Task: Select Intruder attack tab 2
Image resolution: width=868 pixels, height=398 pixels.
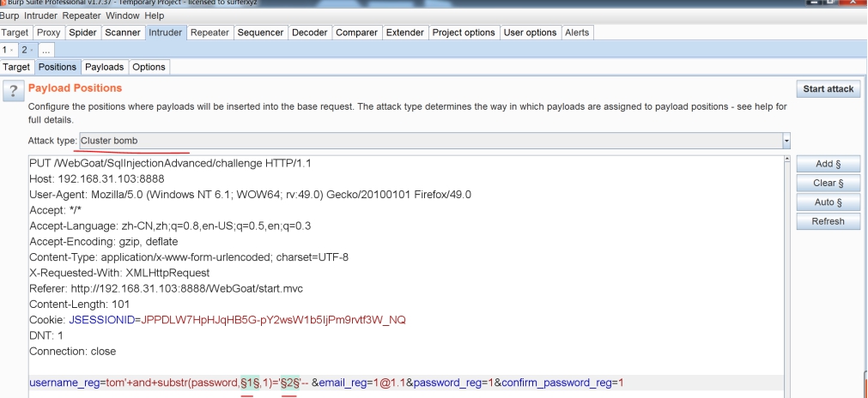Action: tap(27, 50)
